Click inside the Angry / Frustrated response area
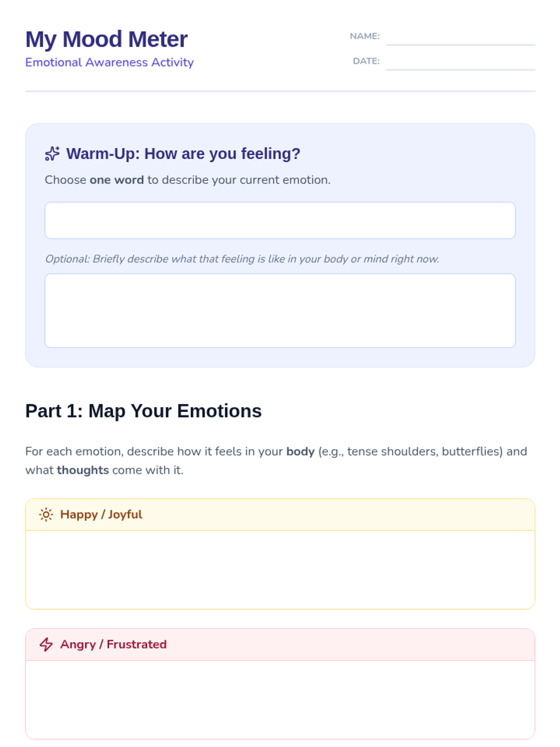This screenshot has width=560, height=747. click(x=280, y=699)
